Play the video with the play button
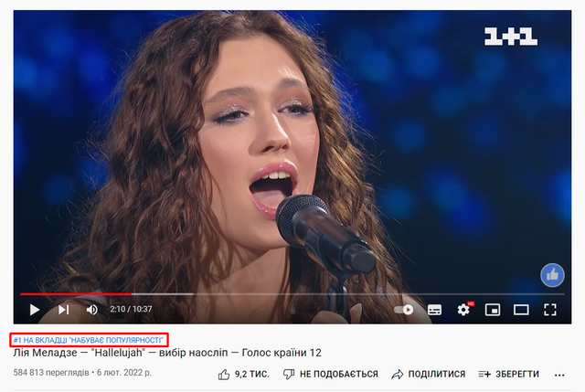The height and width of the screenshot is (392, 585). click(x=35, y=310)
